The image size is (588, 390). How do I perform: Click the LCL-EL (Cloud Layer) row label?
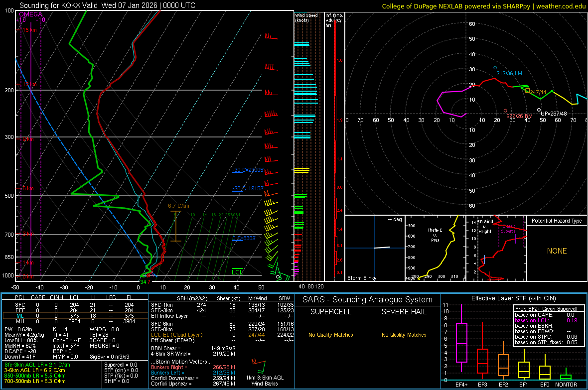click(176, 335)
